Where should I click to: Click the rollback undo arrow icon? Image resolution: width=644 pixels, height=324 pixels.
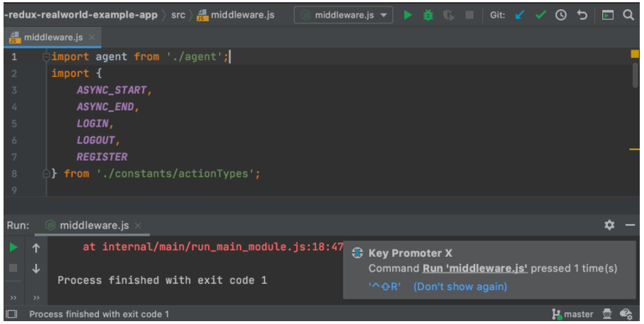(x=582, y=15)
